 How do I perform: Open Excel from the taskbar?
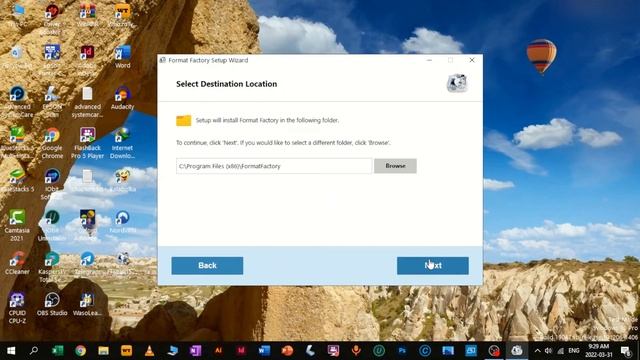[x=57, y=351]
